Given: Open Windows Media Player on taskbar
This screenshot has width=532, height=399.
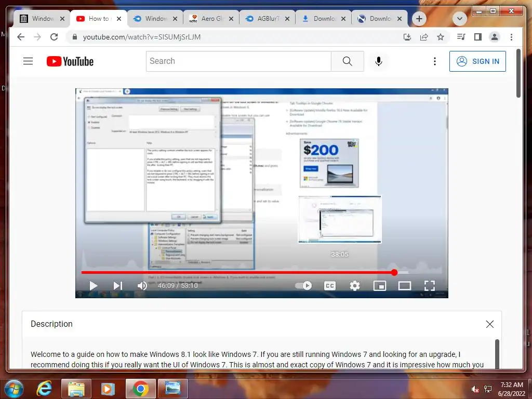Looking at the screenshot, I should click(x=108, y=389).
